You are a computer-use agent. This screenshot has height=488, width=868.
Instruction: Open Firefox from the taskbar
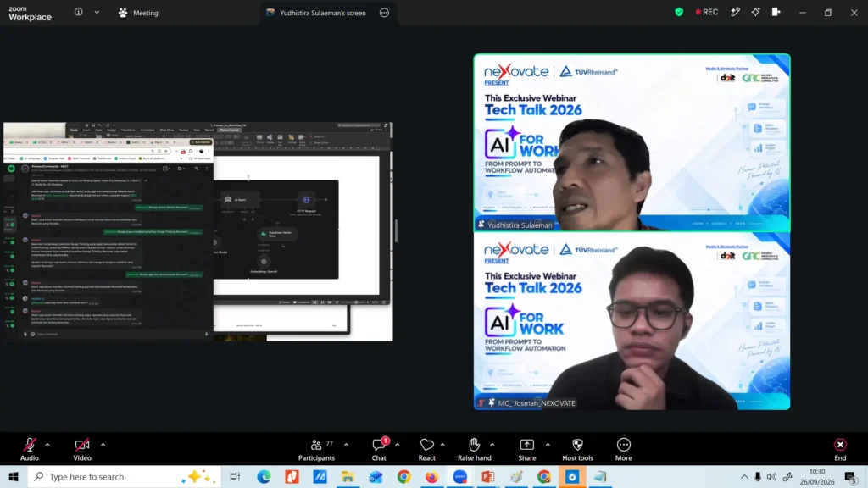431,476
